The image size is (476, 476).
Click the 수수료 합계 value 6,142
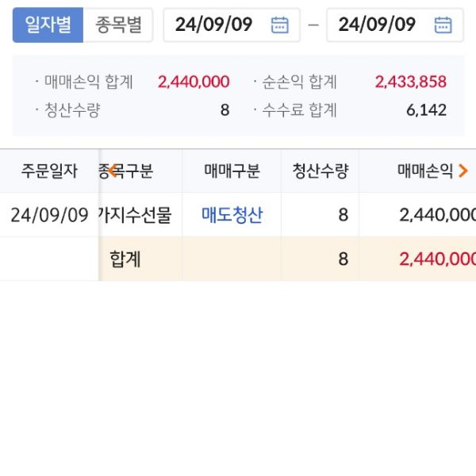(x=426, y=110)
